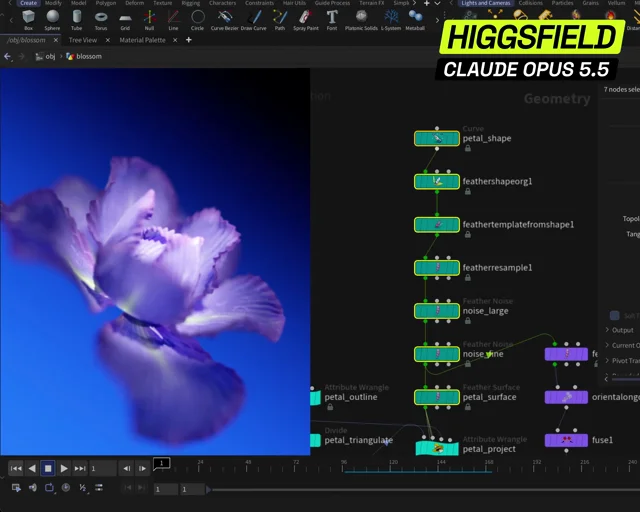Select the L-System shelf tool

(391, 20)
